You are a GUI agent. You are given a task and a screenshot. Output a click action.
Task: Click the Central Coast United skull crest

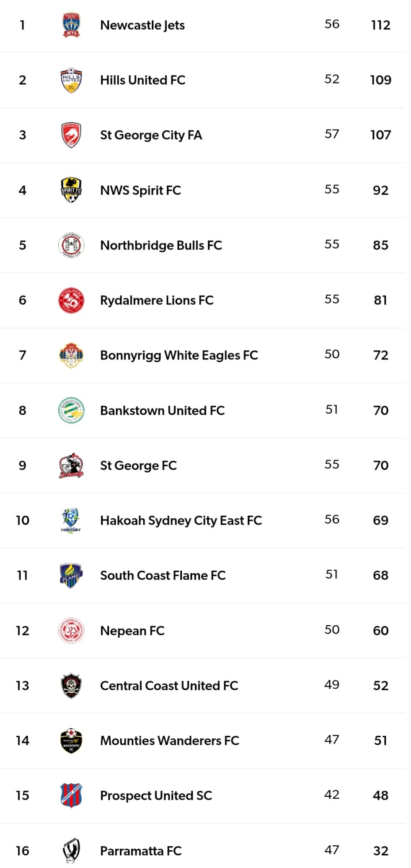pyautogui.click(x=71, y=686)
